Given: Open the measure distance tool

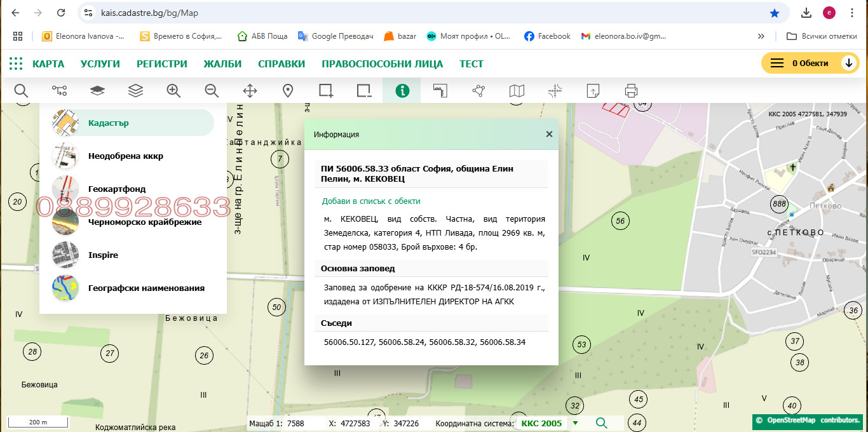Looking at the screenshot, I should tap(440, 90).
